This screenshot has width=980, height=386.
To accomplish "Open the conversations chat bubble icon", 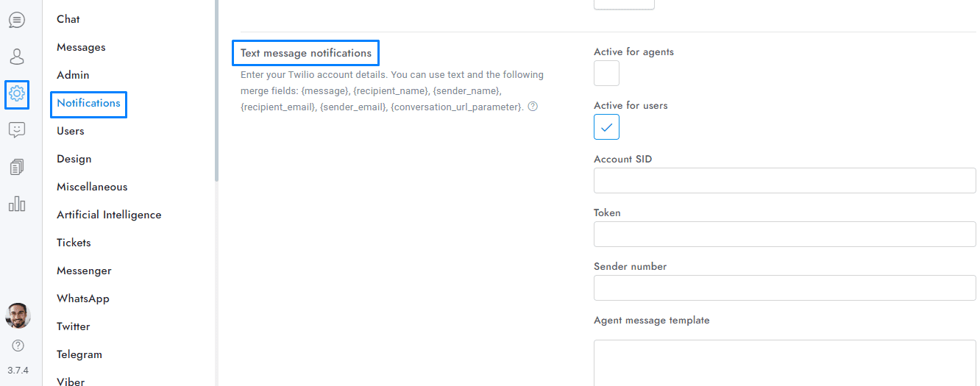I will pyautogui.click(x=16, y=20).
